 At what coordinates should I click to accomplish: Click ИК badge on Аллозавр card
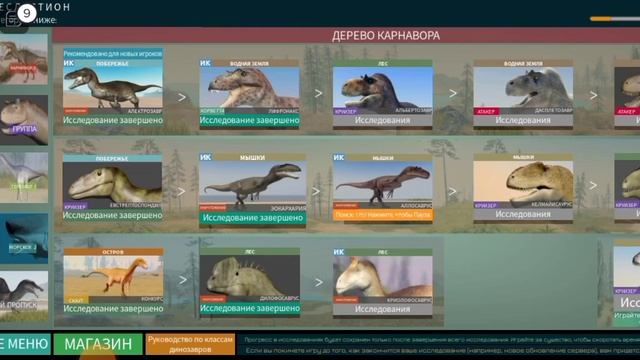(338, 157)
